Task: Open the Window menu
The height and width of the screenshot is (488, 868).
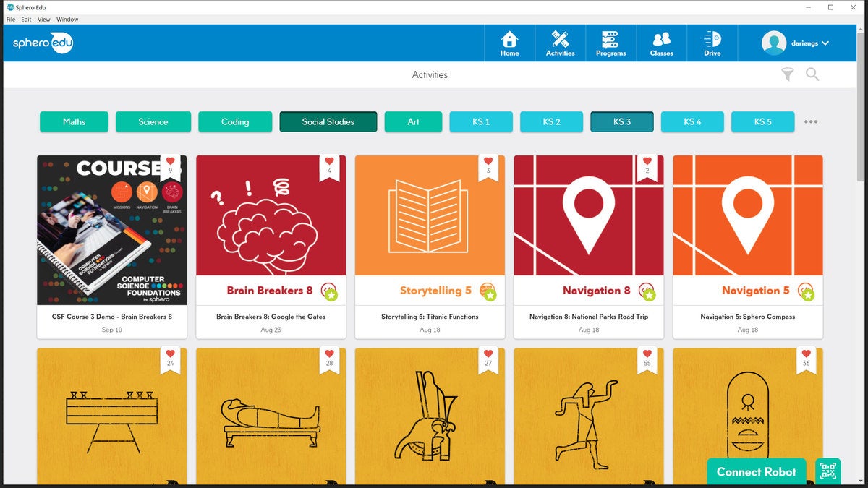Action: 67,20
